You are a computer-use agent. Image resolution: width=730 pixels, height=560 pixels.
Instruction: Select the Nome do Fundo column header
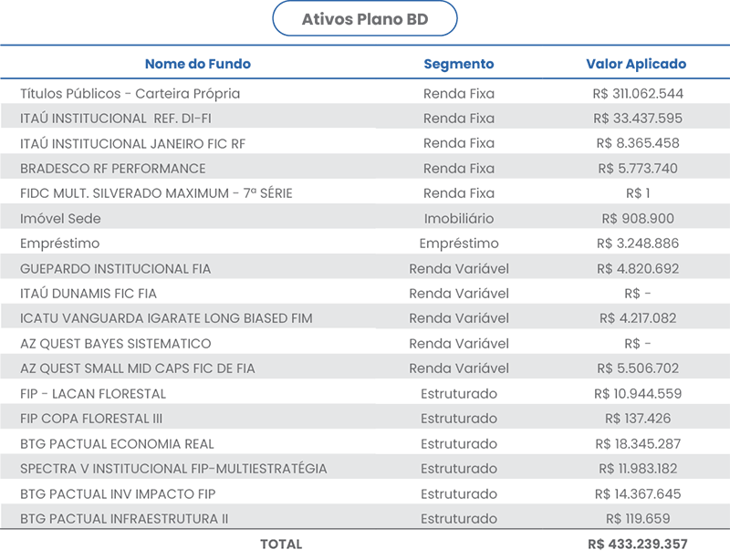tap(197, 65)
